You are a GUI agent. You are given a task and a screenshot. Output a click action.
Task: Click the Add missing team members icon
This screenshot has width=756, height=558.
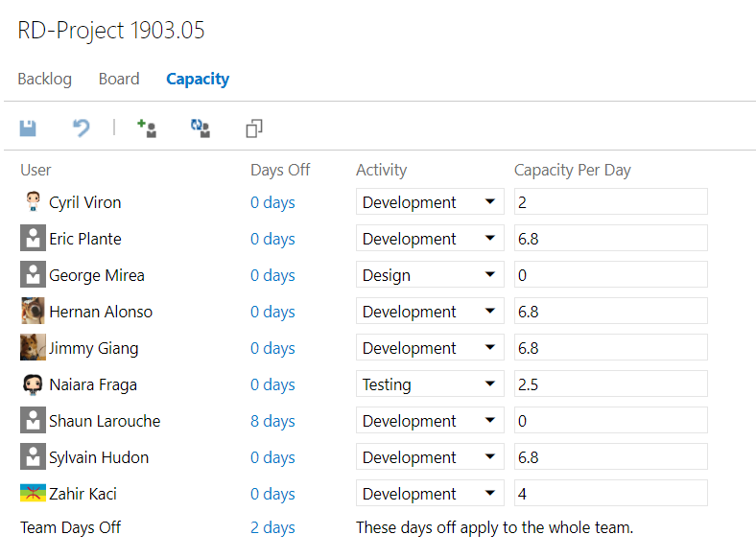click(201, 128)
